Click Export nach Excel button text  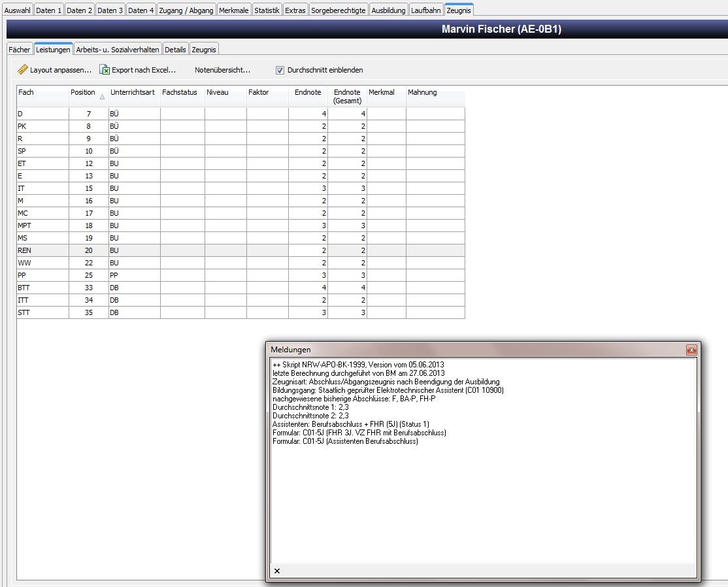[144, 70]
